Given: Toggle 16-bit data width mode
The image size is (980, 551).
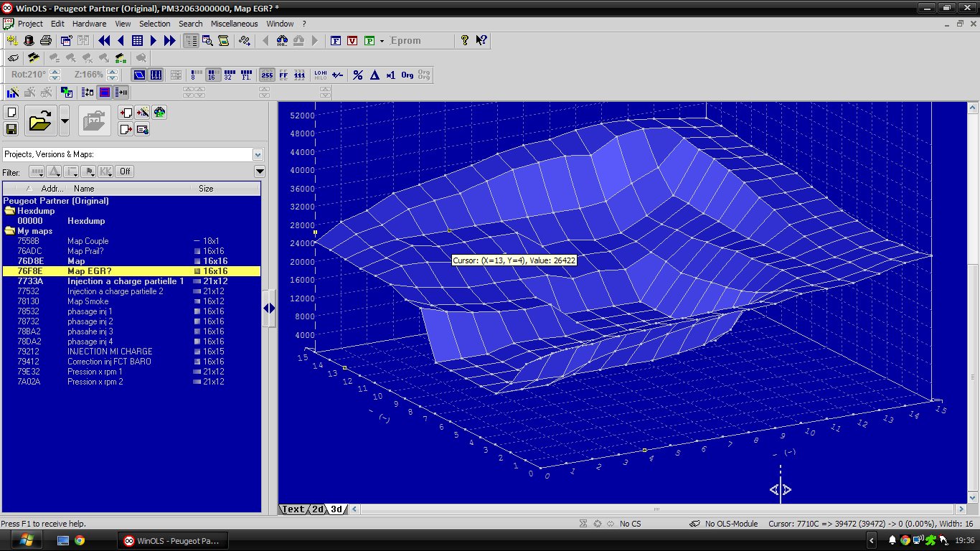Looking at the screenshot, I should [x=213, y=75].
